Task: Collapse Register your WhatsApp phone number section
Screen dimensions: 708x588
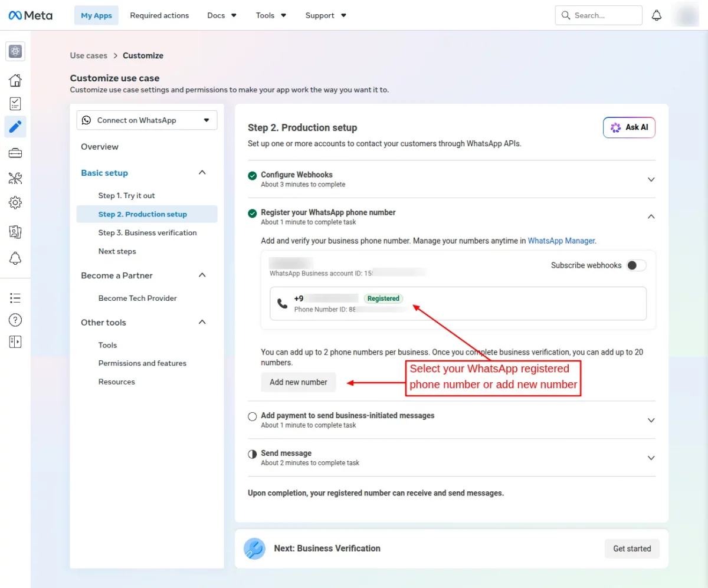Action: click(651, 216)
